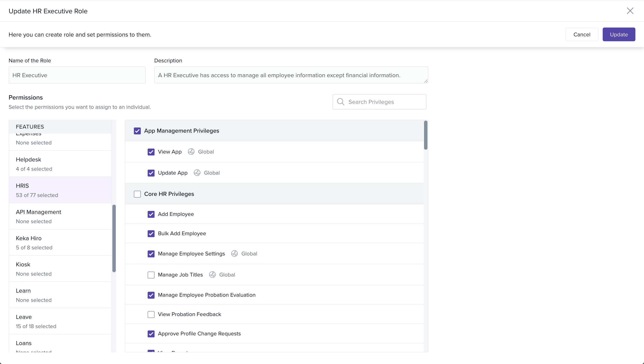Select all Core HR Privileges checkbox

137,194
